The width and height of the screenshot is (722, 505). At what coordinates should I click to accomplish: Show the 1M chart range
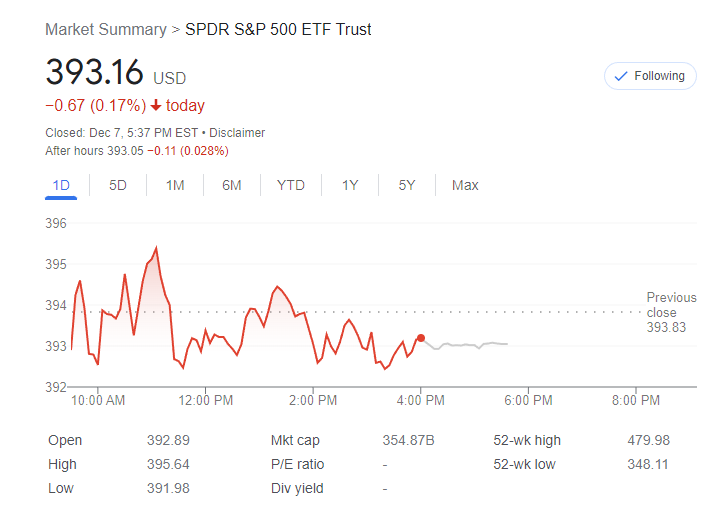tap(175, 185)
